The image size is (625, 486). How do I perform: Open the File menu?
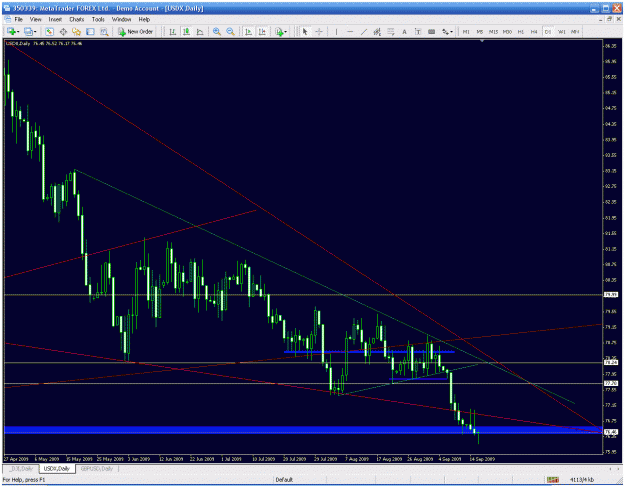pos(19,19)
